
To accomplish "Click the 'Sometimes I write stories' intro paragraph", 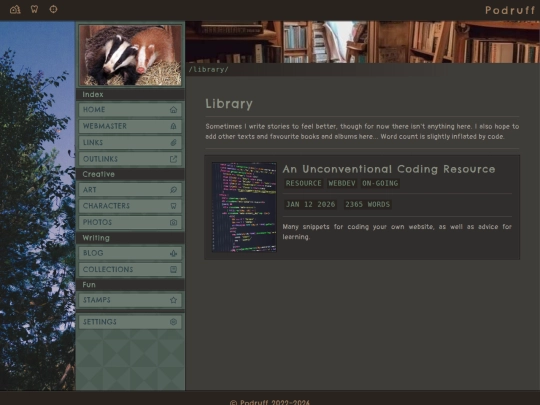I will (x=362, y=132).
